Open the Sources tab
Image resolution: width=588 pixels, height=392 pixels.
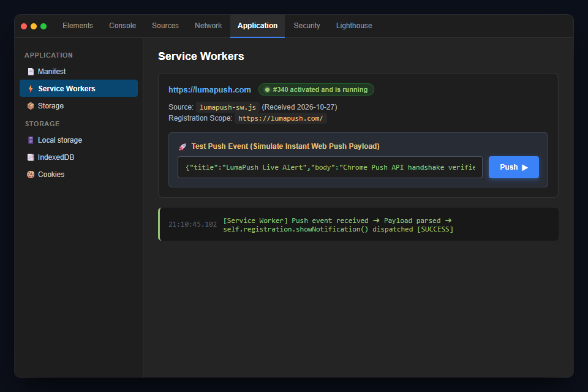tap(165, 26)
